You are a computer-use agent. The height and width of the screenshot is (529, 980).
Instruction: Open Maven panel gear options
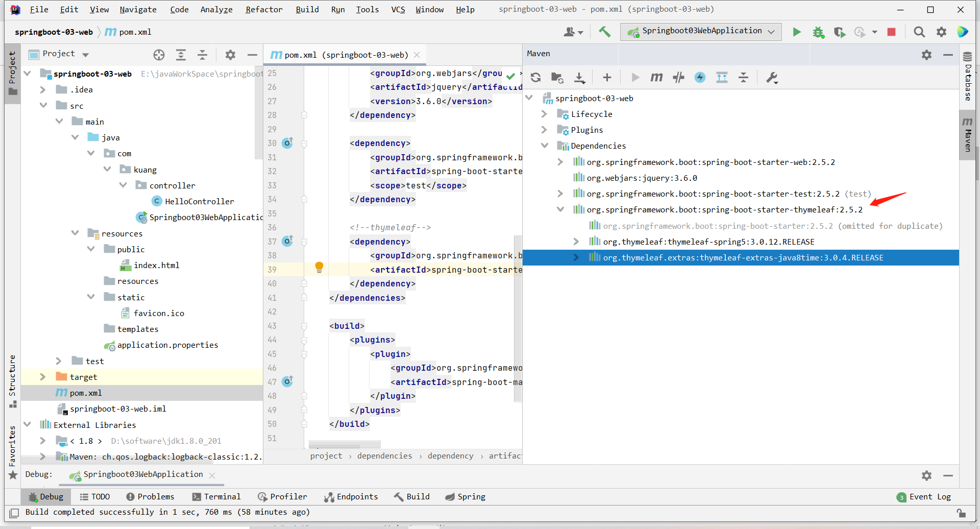tap(926, 55)
